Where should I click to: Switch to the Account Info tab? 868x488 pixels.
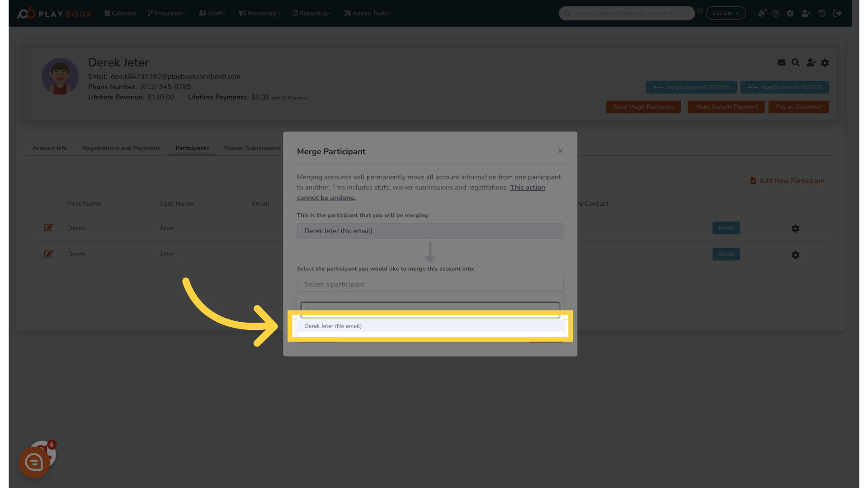[x=49, y=148]
